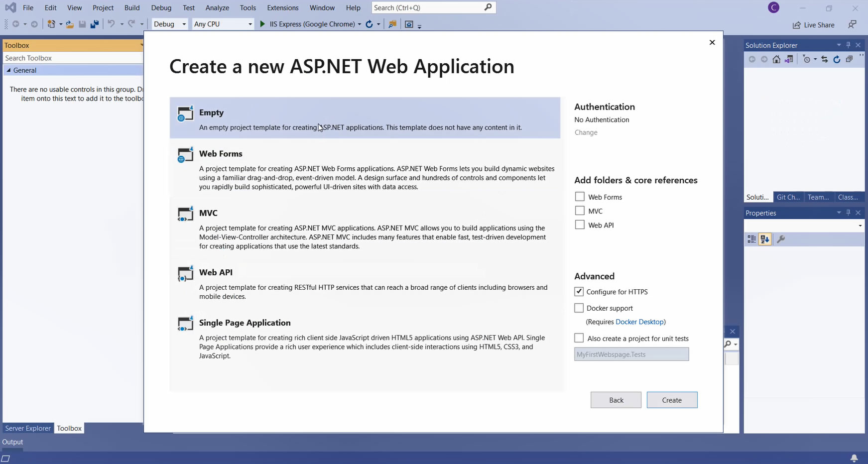Click the green Start debugging arrow
The height and width of the screenshot is (464, 868).
click(x=262, y=24)
